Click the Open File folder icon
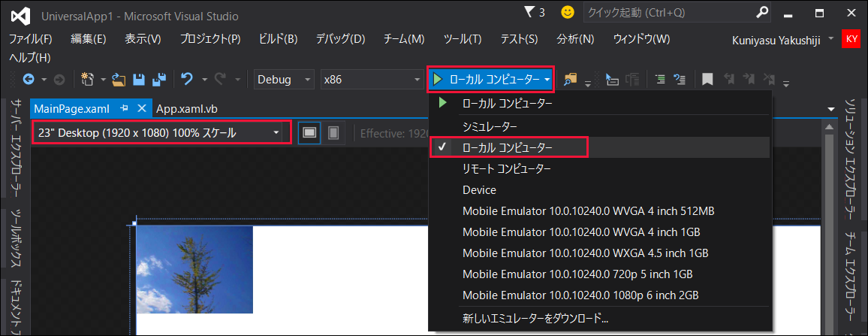Viewport: 868px width, 336px height. (118, 80)
